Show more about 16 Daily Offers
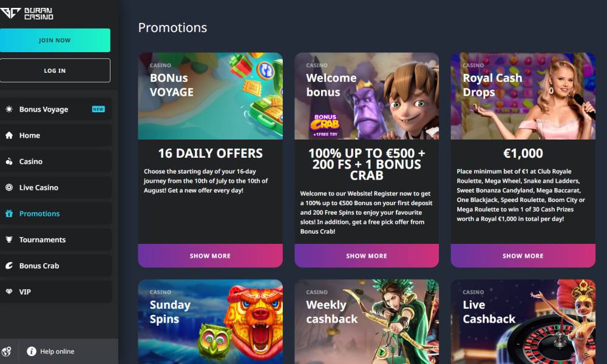This screenshot has height=364, width=607. [210, 255]
